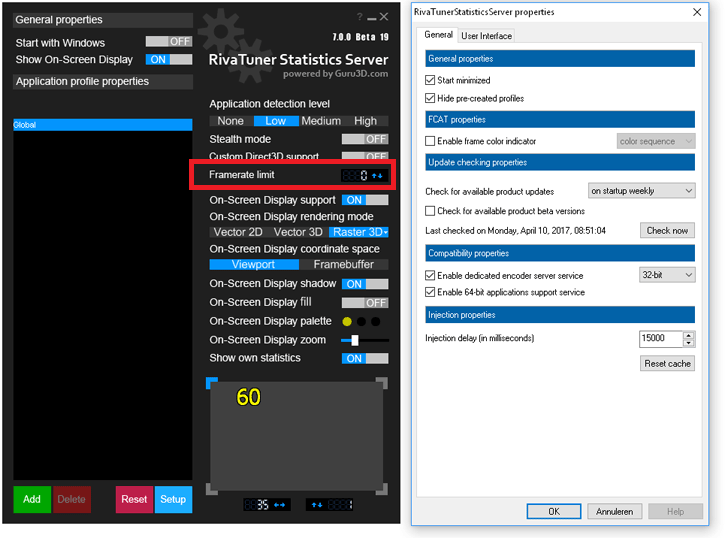Screen dimensions: 725x538
Task: Click the Reset cache button
Action: (667, 363)
